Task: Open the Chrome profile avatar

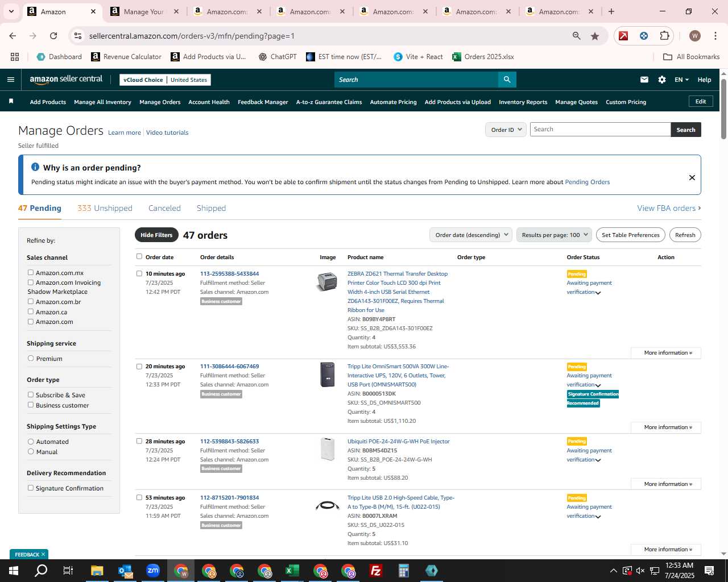Action: pyautogui.click(x=694, y=36)
